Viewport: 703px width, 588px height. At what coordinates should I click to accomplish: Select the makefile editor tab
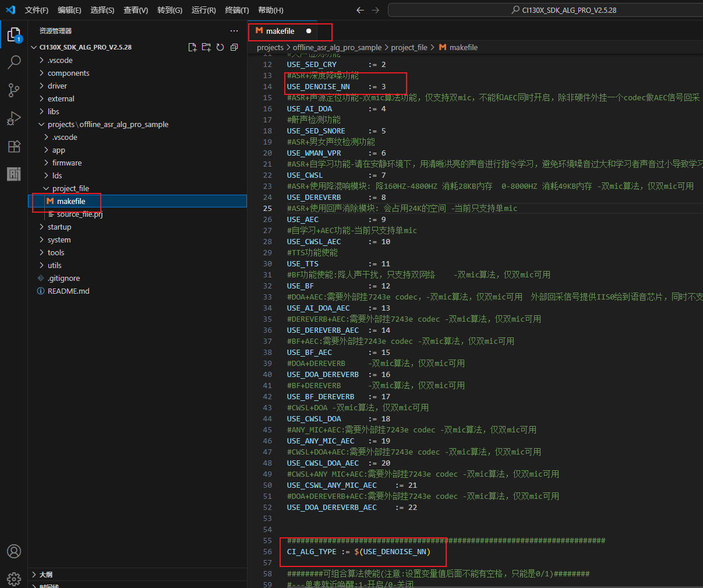pyautogui.click(x=280, y=31)
